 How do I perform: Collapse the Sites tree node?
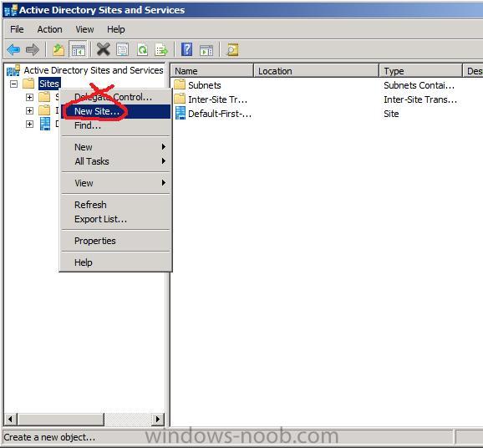[14, 84]
